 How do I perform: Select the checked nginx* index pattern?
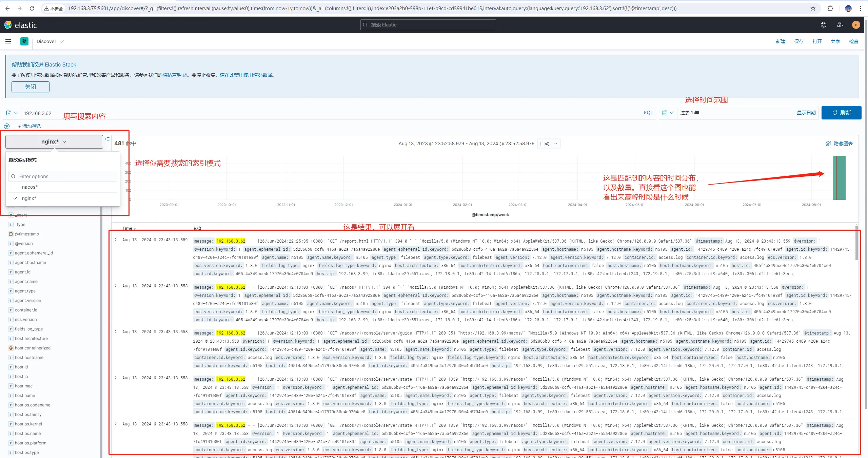63,198
